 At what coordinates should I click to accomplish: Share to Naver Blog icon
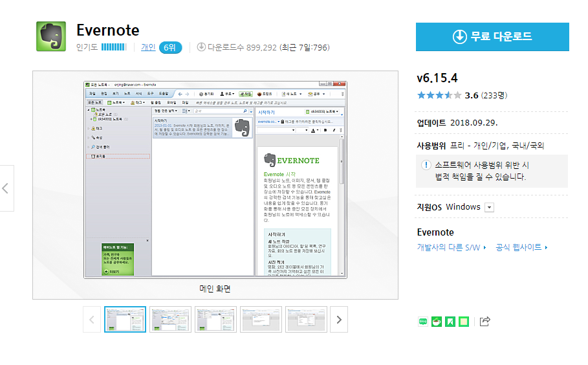[x=423, y=322]
